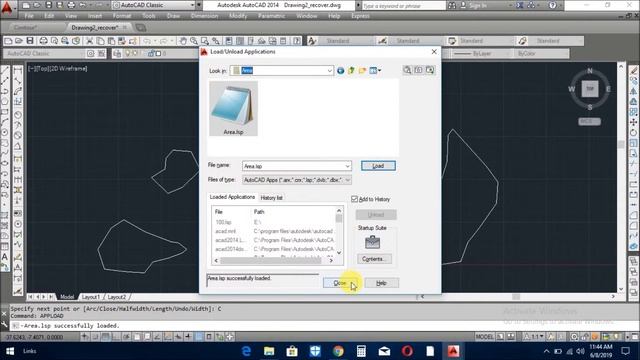Open the Views menu dropdown icon
Screen dimensions: 640x360
375,71
